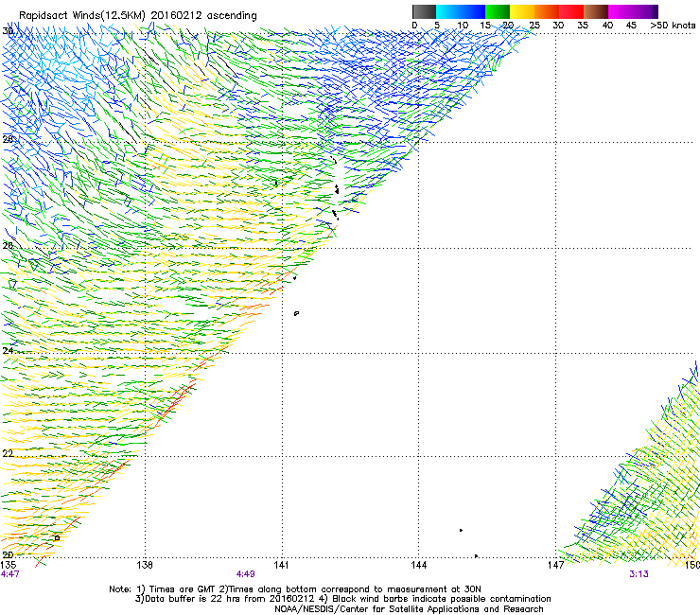Select the legend scale label '0'
The height and width of the screenshot is (615, 700).
click(414, 25)
